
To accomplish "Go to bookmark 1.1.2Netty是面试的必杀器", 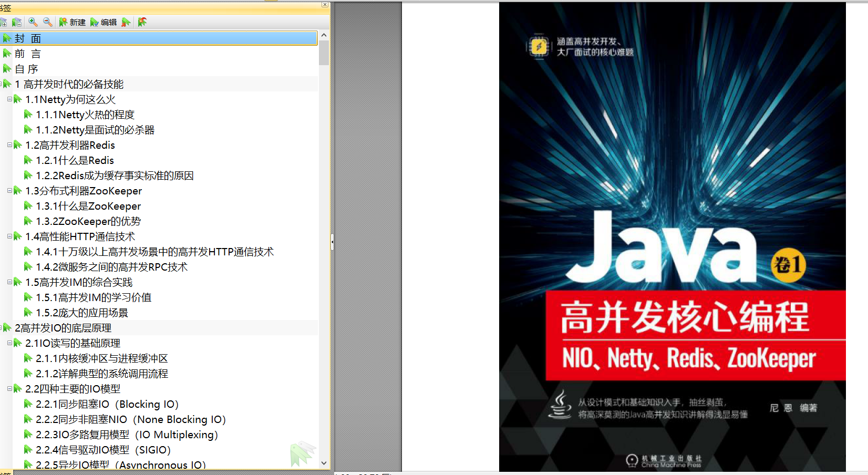I will point(95,130).
